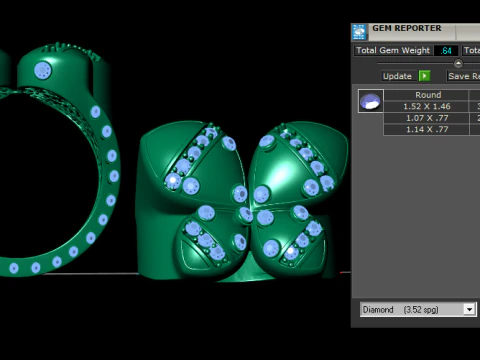The image size is (480, 360).
Task: Click the round gem thumbnail in the report
Action: click(x=371, y=101)
